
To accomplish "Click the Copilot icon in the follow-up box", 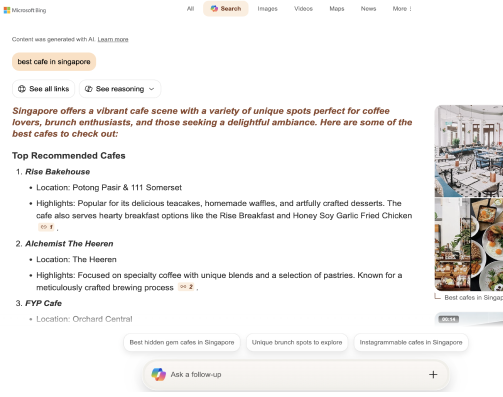I will click(159, 375).
